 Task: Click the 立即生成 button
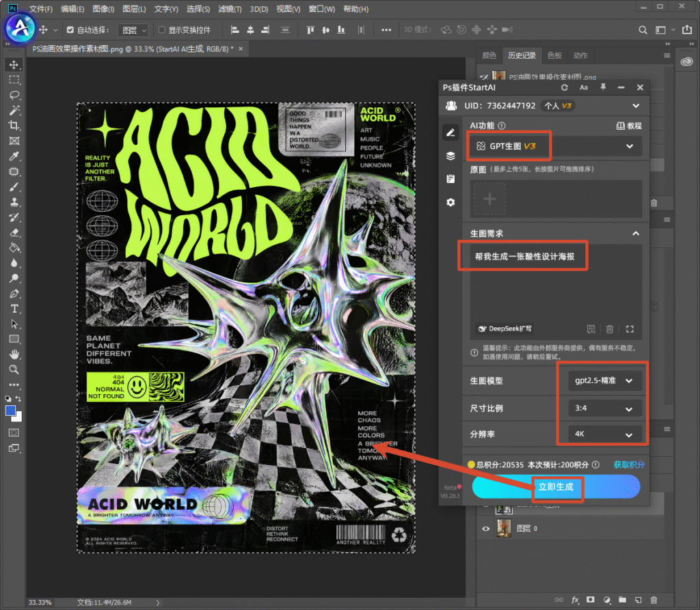(x=556, y=486)
